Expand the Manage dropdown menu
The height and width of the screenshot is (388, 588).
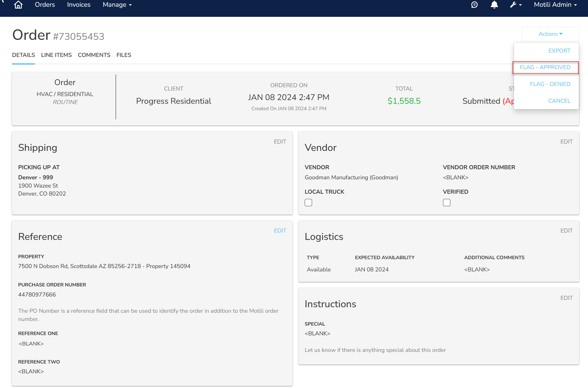[117, 5]
